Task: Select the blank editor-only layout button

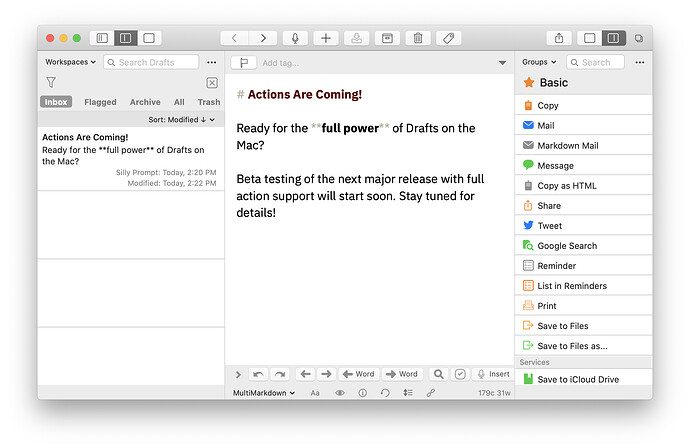Action: point(149,38)
